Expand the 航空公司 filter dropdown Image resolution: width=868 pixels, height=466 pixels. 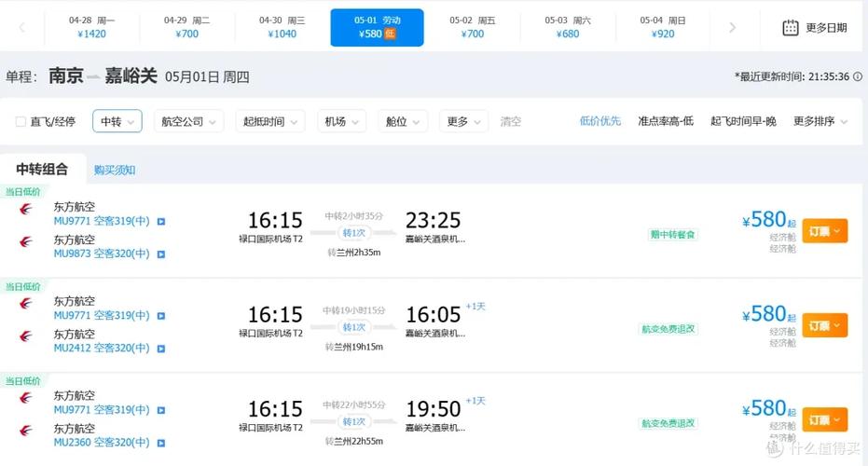[188, 121]
